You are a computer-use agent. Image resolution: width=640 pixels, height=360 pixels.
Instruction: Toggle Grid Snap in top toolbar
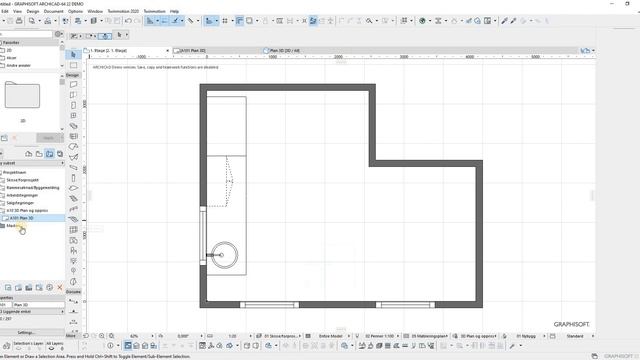coord(225,20)
